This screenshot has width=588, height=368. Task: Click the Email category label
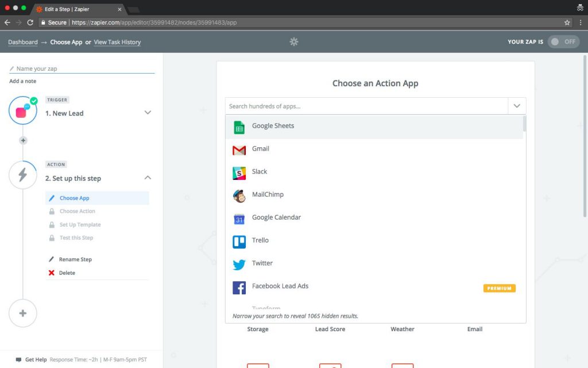point(475,329)
